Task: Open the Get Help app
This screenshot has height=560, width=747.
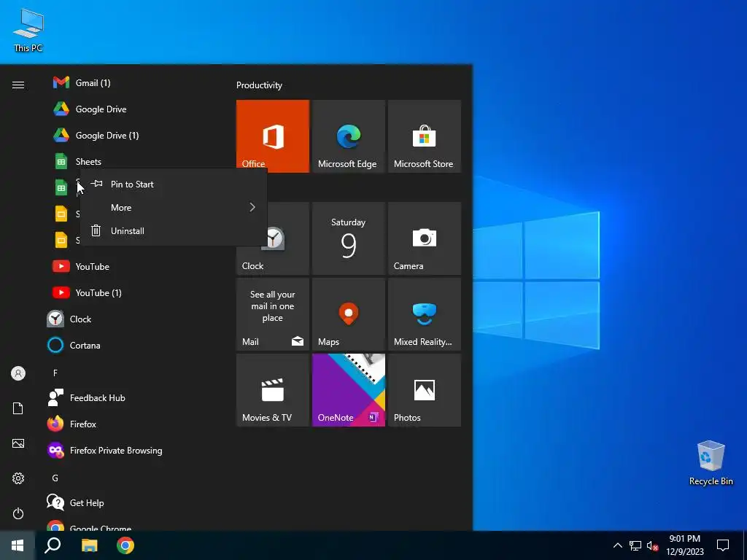Action: click(x=133, y=502)
